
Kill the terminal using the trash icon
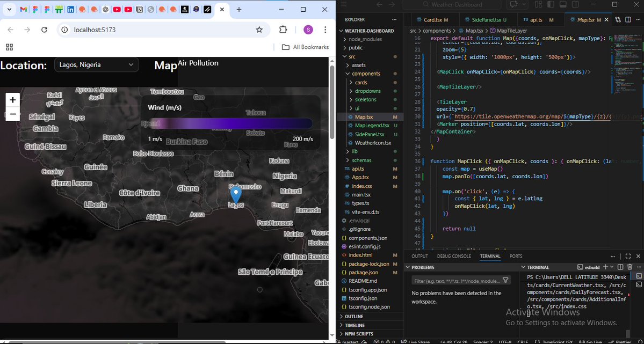(629, 267)
